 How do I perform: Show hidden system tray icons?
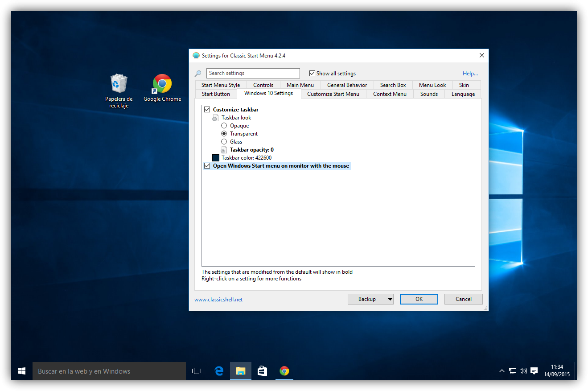pyautogui.click(x=502, y=371)
